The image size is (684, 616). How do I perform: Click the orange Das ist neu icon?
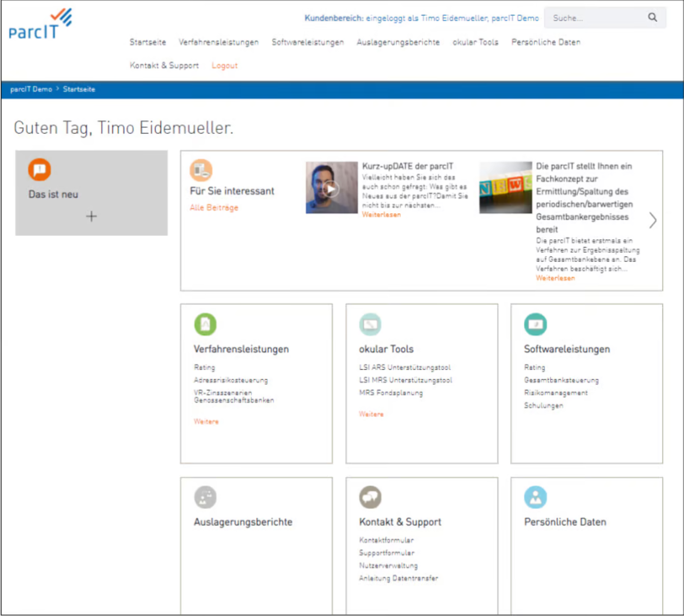pos(39,170)
